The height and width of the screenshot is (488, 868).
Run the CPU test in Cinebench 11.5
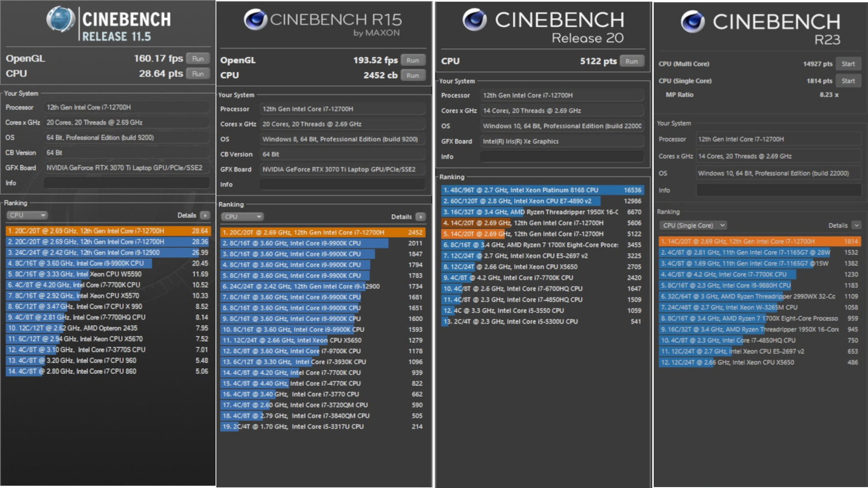pyautogui.click(x=198, y=74)
